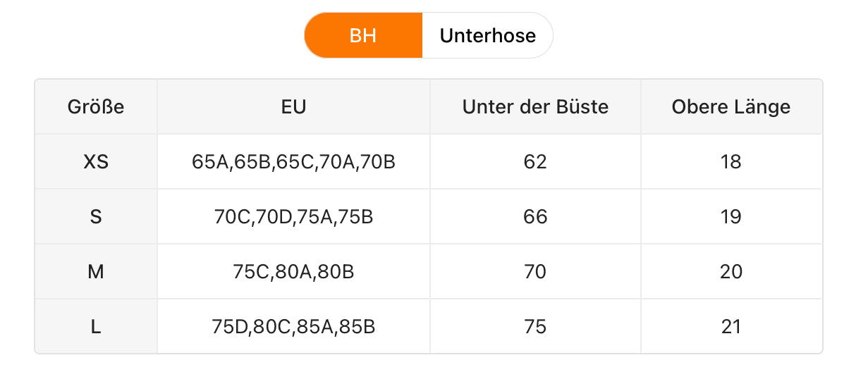Screen dimensions: 868x372
Task: Select the M size row label
Action: [96, 272]
